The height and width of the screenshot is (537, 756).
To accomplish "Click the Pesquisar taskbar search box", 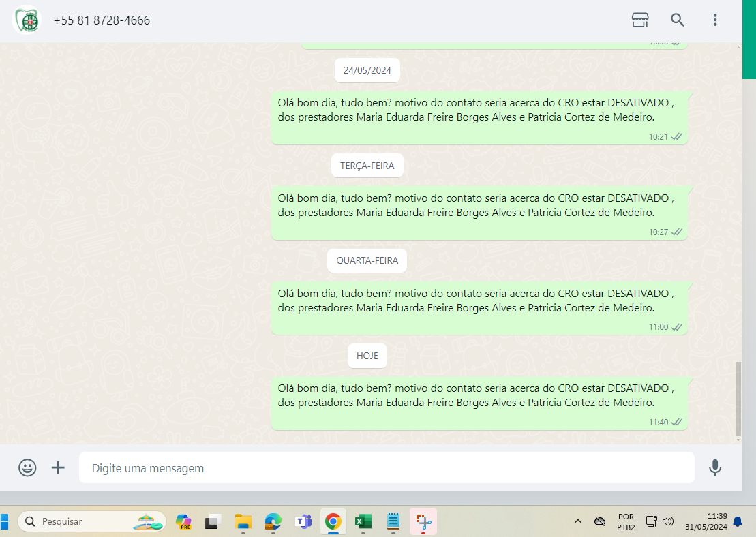I will 92,521.
